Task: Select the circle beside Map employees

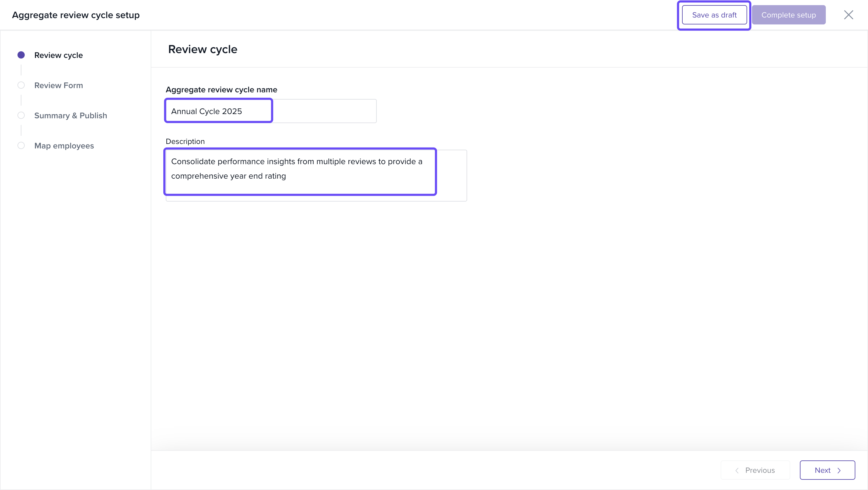Action: pos(21,146)
